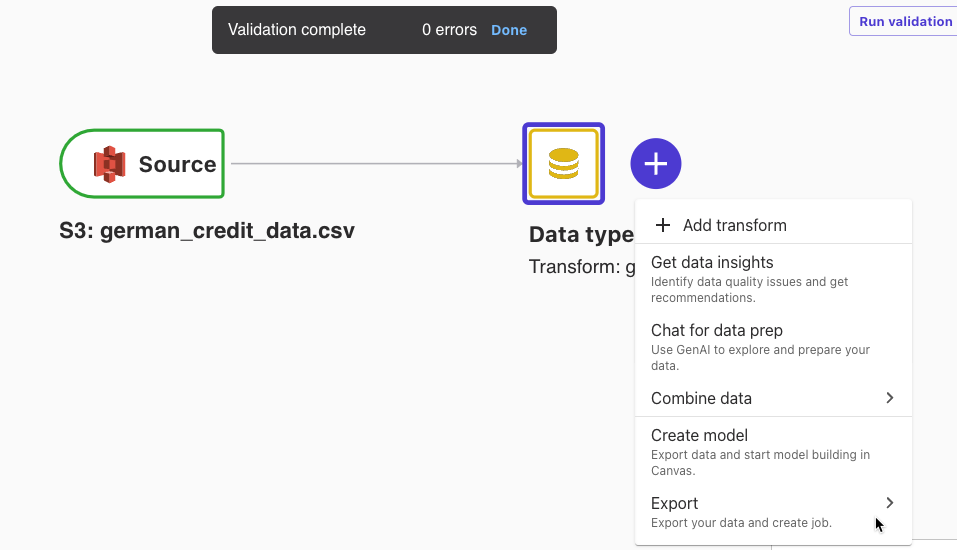Viewport: 957px width, 550px height.
Task: Click the connector line between nodes
Action: [x=376, y=164]
